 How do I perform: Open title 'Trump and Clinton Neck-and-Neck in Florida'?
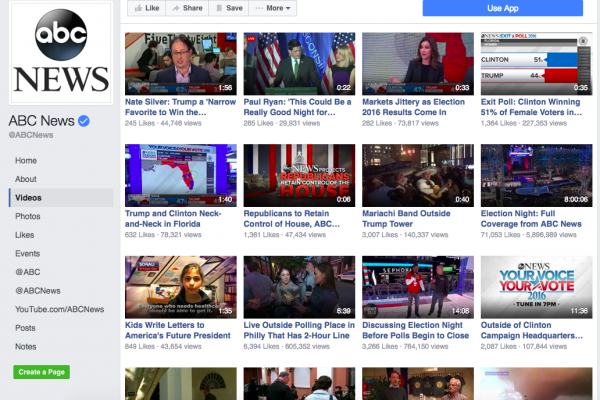point(173,219)
